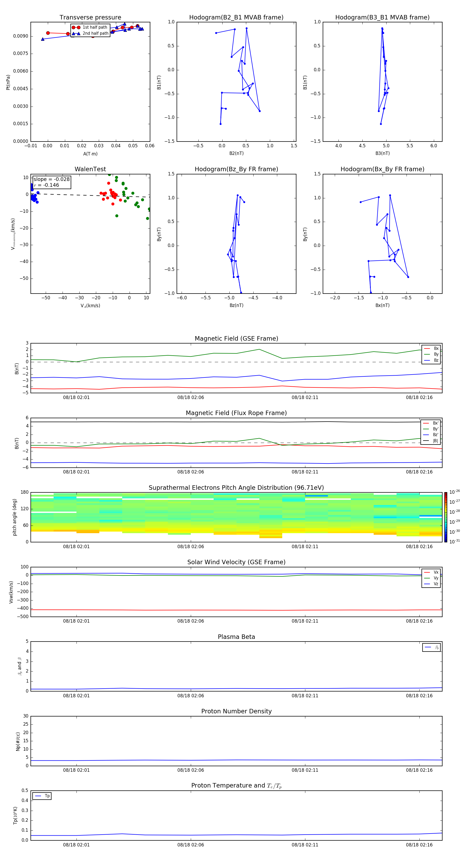Click "Hodogram(B2_B1 MVAB frame)" title

pyautogui.click(x=236, y=18)
